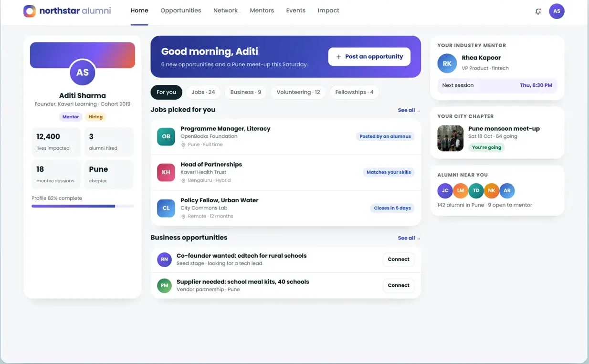
Task: Open mentor Rhea Kapoor's RK avatar
Action: [447, 63]
